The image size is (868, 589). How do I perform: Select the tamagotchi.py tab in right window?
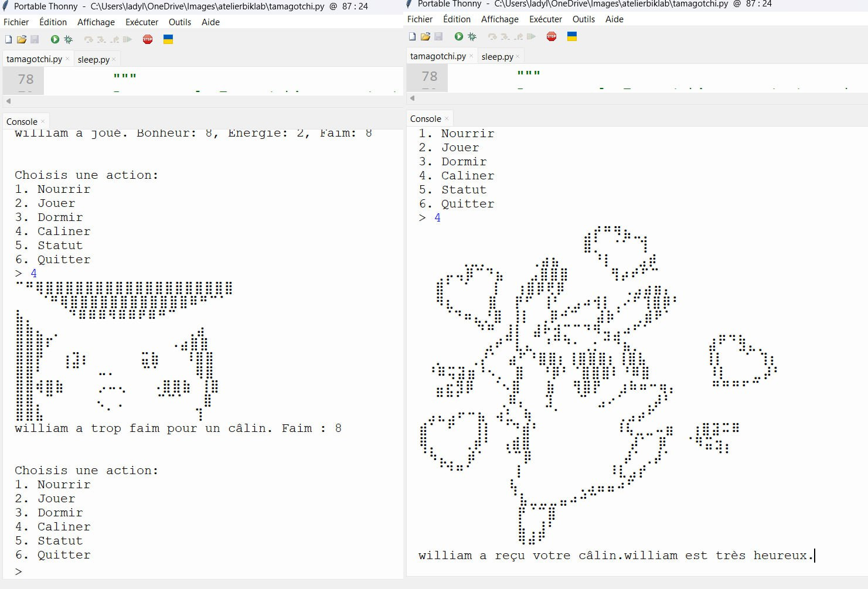click(437, 56)
